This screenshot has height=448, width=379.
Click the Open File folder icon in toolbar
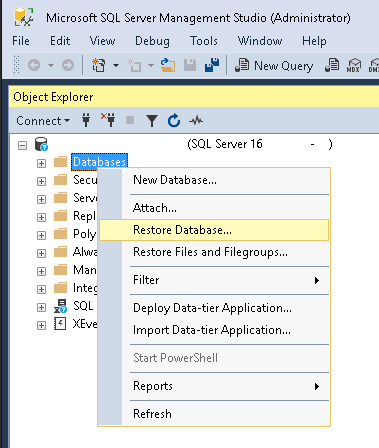pyautogui.click(x=168, y=65)
